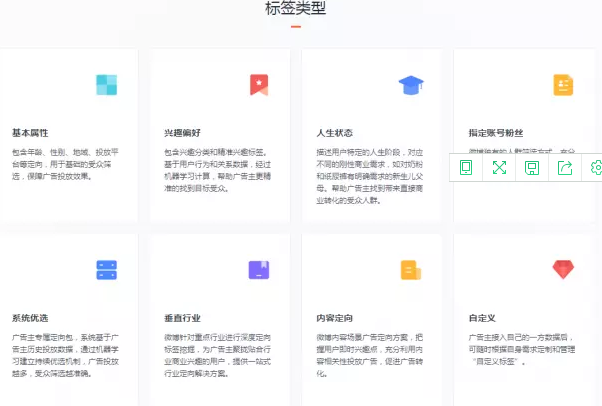Click the blue server icon for 系统优选
The height and width of the screenshot is (406, 602).
click(x=106, y=270)
